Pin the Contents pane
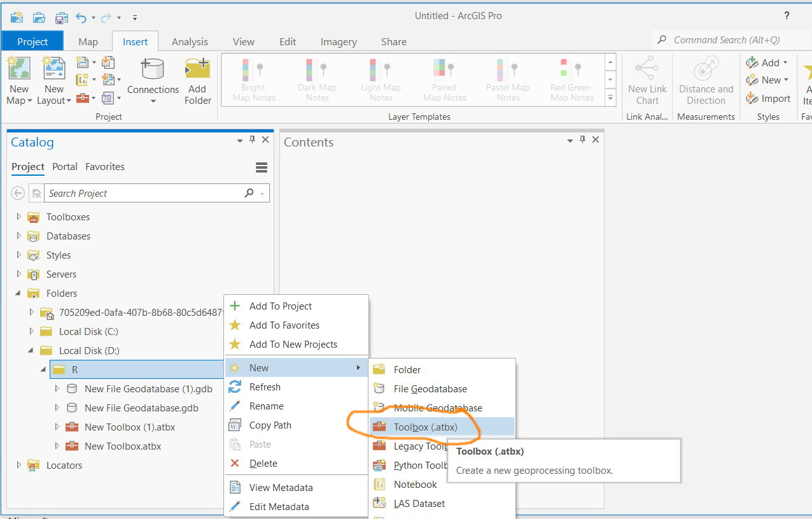Viewport: 812px width, 519px height. click(582, 140)
